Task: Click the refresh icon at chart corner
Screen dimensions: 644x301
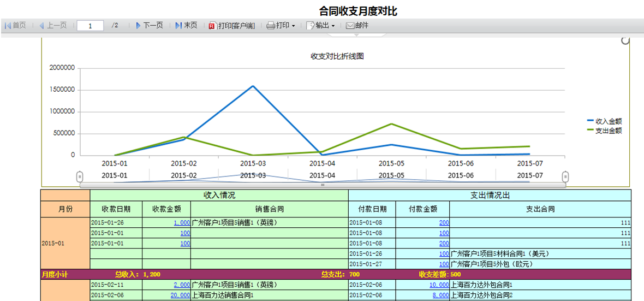Action: point(625,40)
